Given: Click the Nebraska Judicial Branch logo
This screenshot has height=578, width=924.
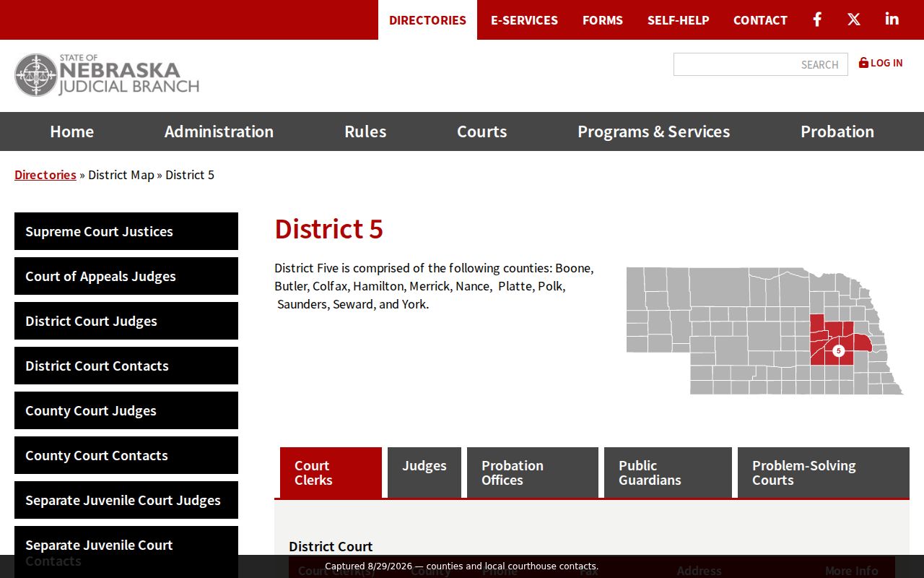Looking at the screenshot, I should tap(107, 75).
